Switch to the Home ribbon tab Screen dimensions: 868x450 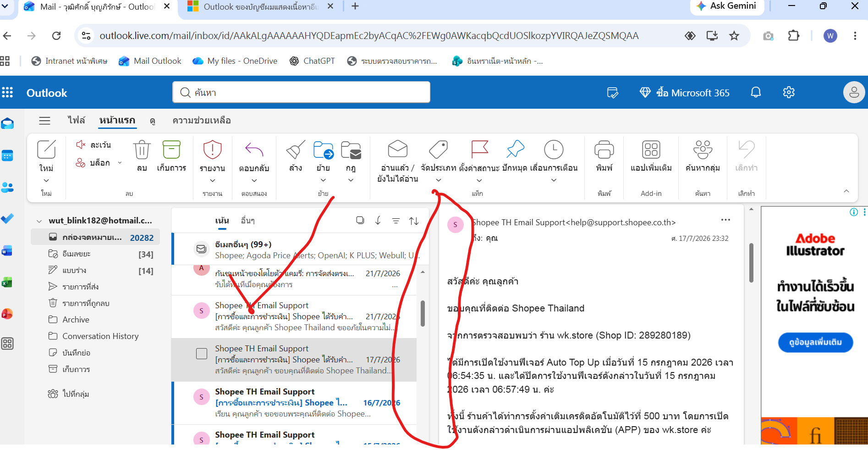[117, 120]
